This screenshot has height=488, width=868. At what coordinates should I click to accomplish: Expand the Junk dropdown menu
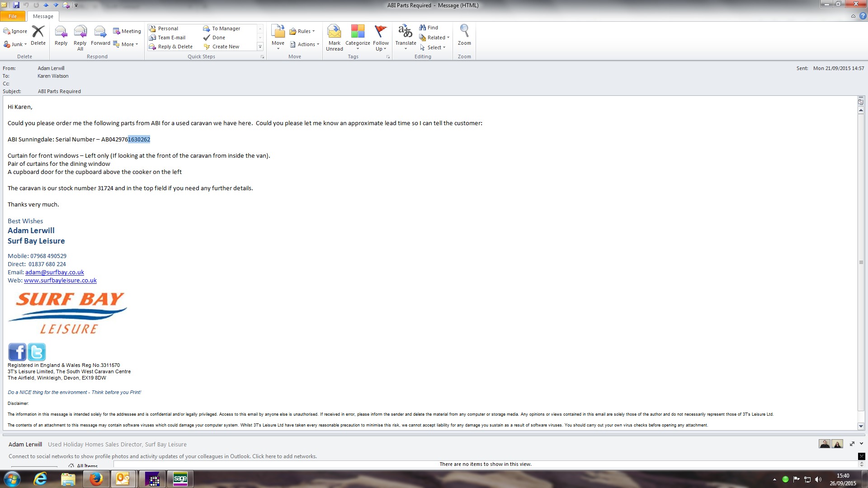16,44
